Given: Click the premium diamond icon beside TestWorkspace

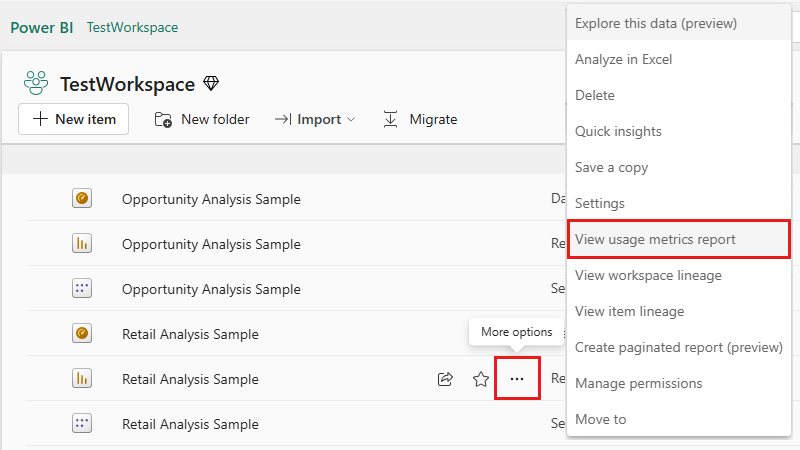Looking at the screenshot, I should [211, 84].
